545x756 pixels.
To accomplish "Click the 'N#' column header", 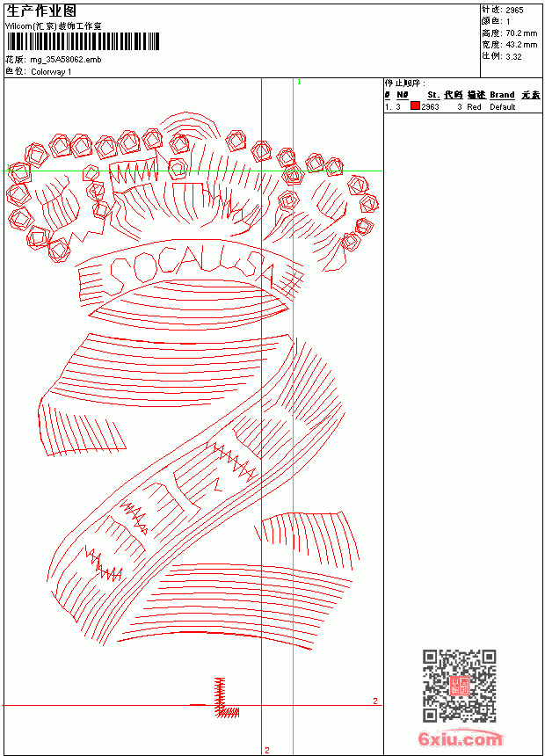I will [x=403, y=95].
